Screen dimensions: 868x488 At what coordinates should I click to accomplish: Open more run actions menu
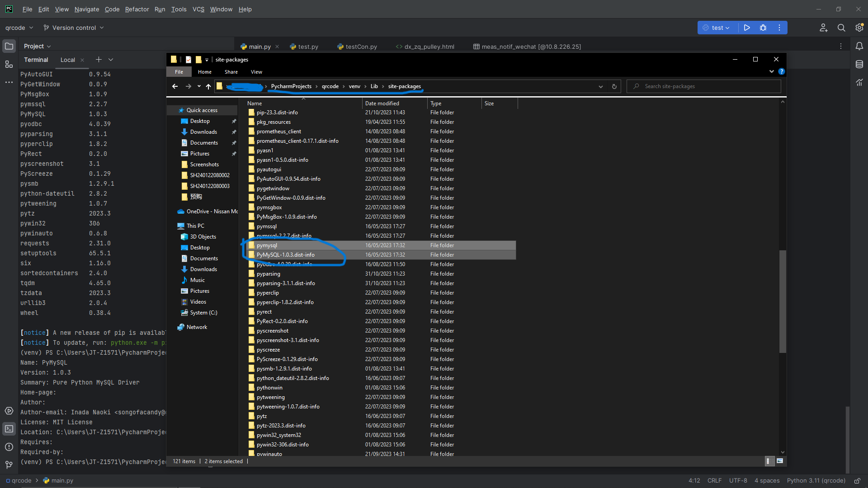point(779,28)
